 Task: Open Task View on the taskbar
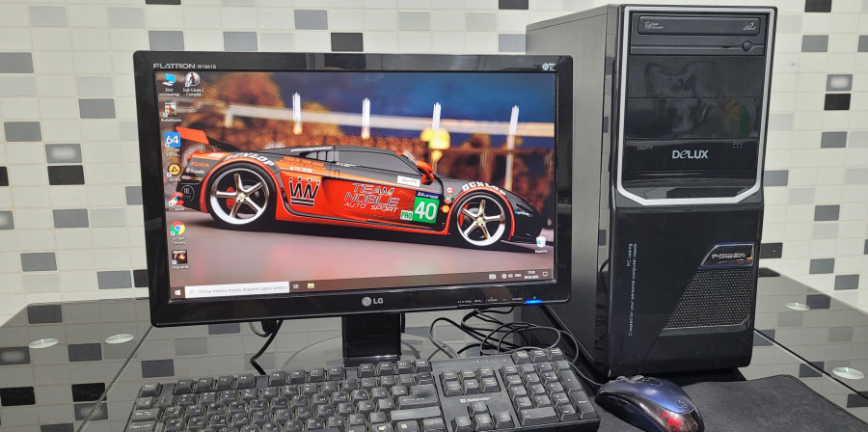[298, 285]
